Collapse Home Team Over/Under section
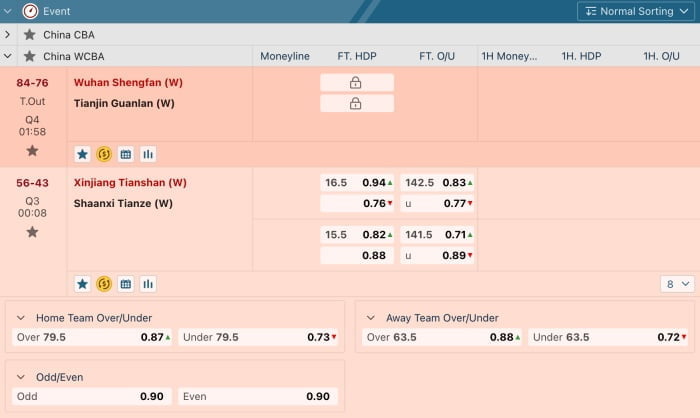Viewport: 700px width, 418px height. point(21,318)
